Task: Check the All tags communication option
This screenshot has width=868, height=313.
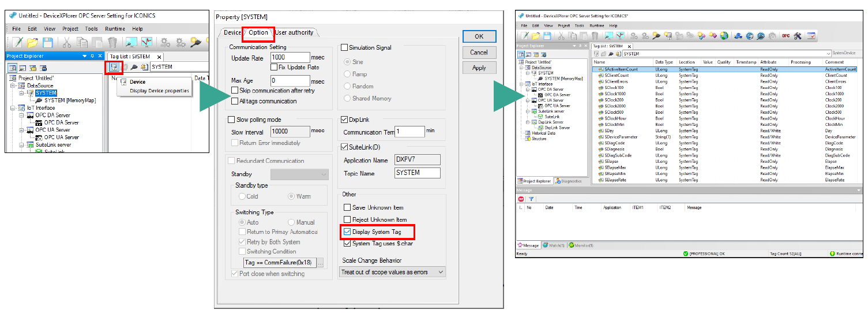Action: [234, 101]
